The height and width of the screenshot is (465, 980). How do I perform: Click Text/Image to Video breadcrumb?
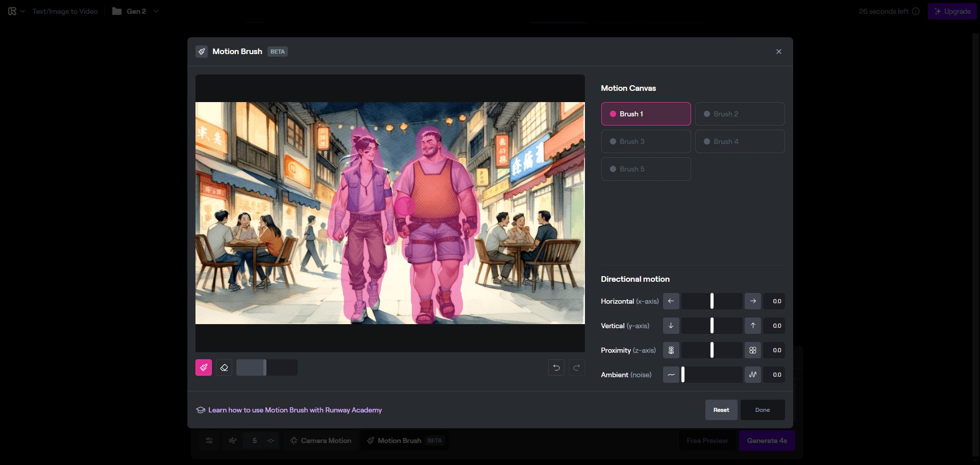65,11
